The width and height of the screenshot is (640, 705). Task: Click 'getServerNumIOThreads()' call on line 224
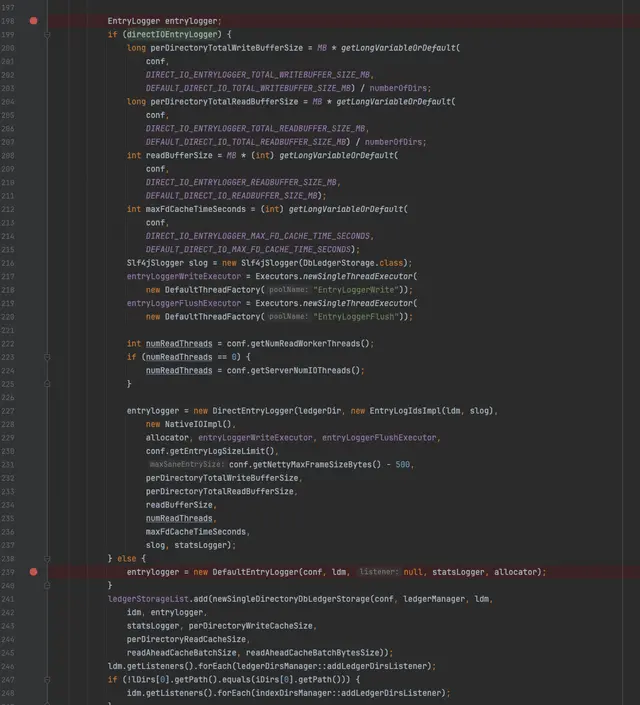(x=305, y=370)
